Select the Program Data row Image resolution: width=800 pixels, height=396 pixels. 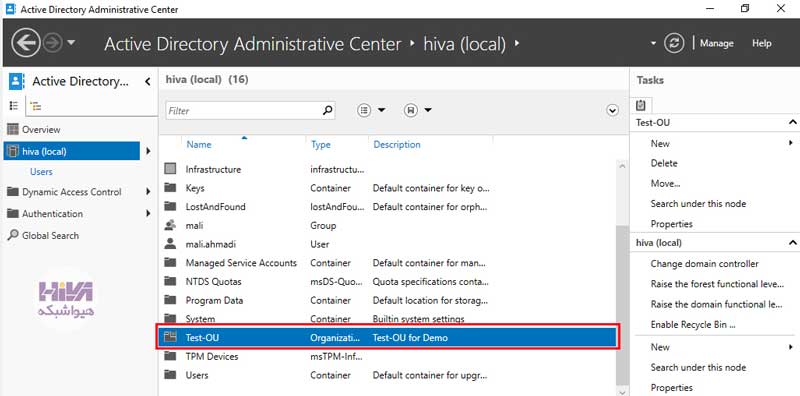(x=388, y=300)
